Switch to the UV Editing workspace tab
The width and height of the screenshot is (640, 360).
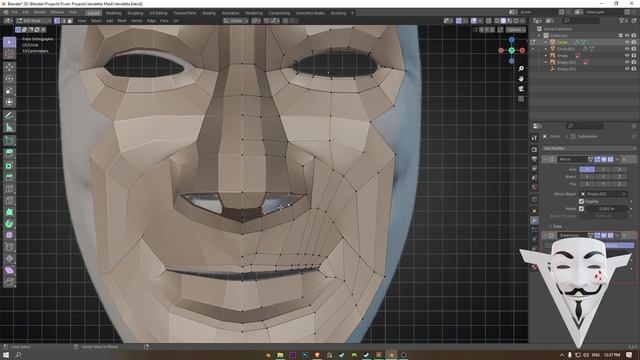coord(158,13)
